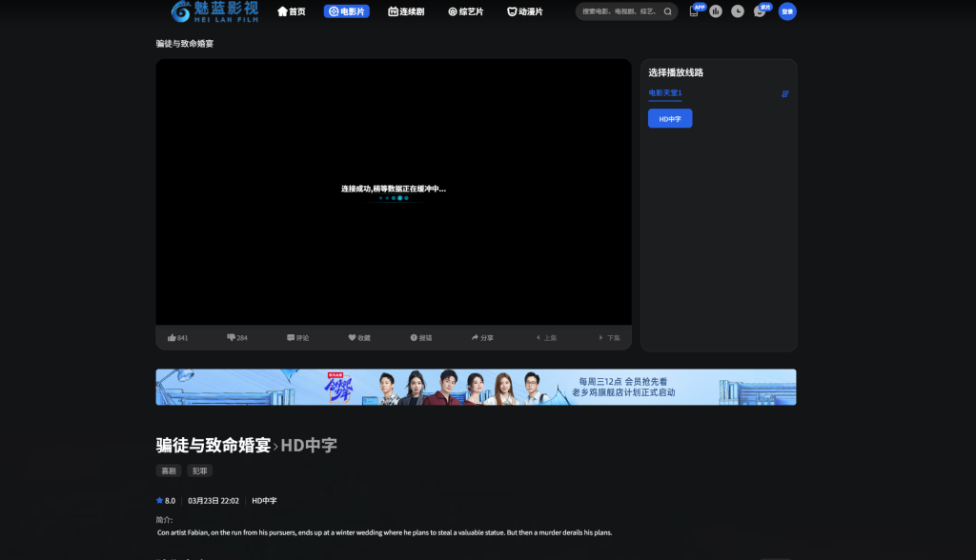The image size is (976, 560).
Task: Click the 登录 login button
Action: click(785, 11)
